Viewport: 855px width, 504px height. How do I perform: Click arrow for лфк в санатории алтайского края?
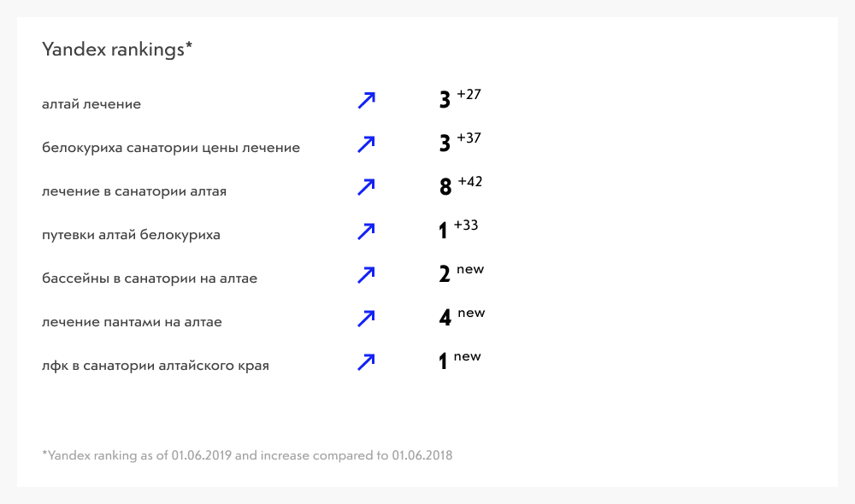(367, 362)
